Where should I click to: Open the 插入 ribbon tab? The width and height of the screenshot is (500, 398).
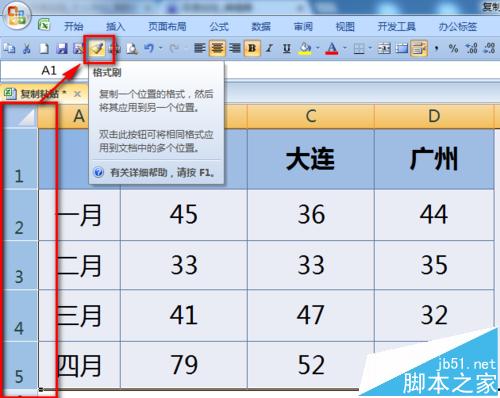point(115,26)
